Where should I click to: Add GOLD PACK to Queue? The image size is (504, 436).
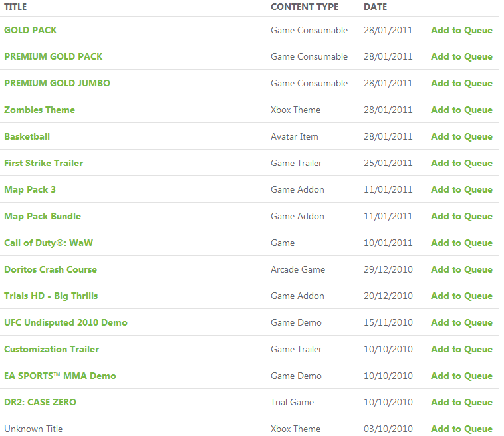pyautogui.click(x=461, y=30)
